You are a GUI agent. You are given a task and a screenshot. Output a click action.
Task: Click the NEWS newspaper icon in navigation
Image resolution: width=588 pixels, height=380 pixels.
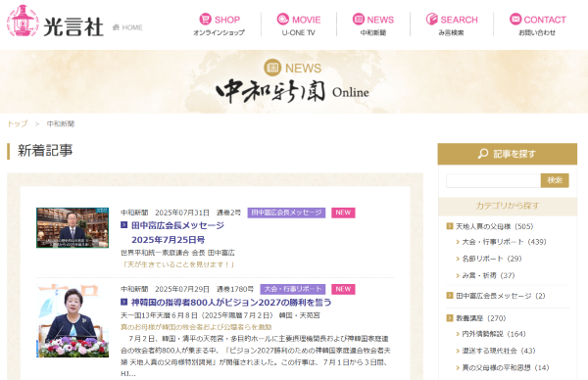pyautogui.click(x=359, y=19)
